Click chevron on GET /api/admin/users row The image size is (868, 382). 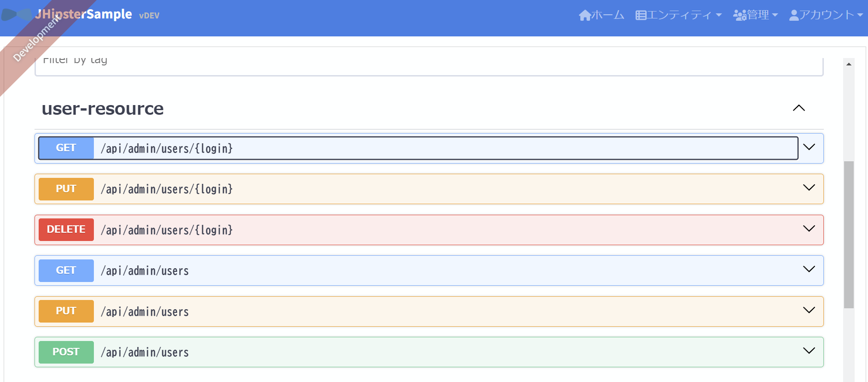(809, 269)
